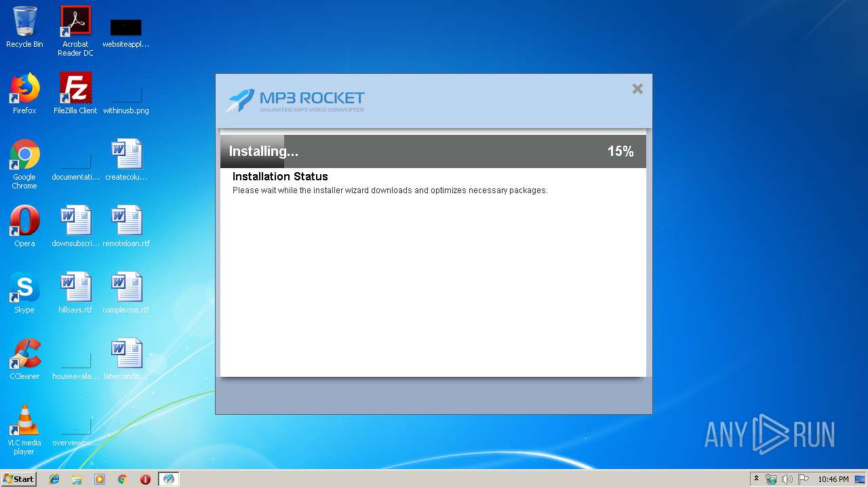The height and width of the screenshot is (488, 868).
Task: Open the Action Center flag icon
Action: coord(804,479)
